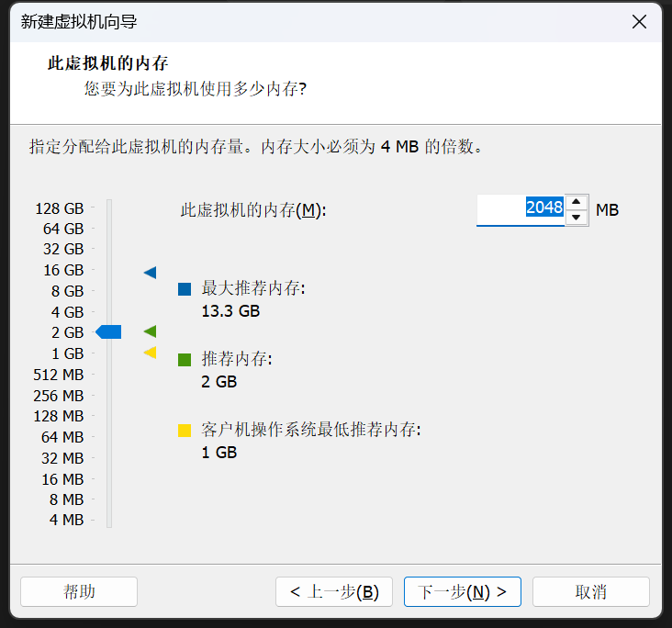This screenshot has height=628, width=672.
Task: Click the 512 MB scale label
Action: (x=58, y=375)
